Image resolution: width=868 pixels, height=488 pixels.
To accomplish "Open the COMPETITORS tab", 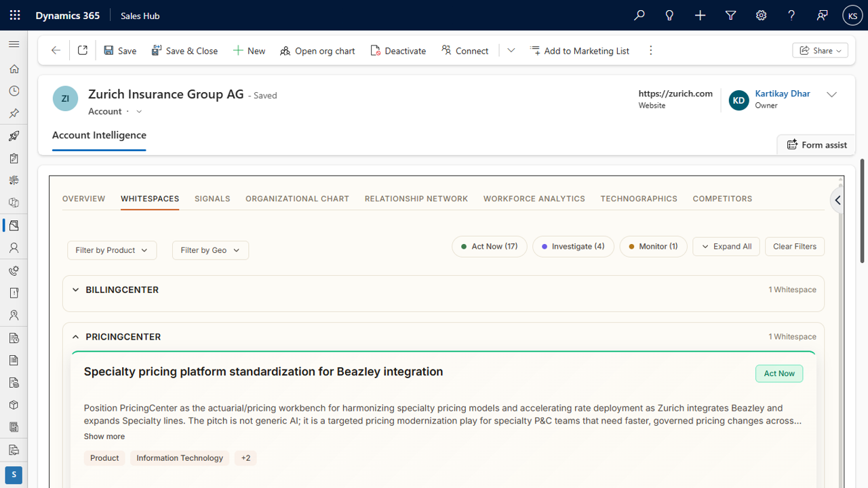I will tap(722, 199).
